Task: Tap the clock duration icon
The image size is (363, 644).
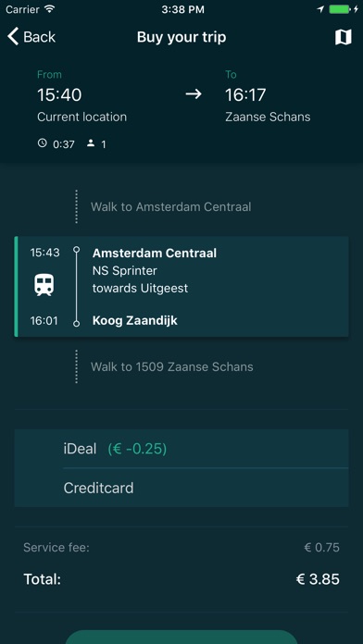Action: (42, 143)
